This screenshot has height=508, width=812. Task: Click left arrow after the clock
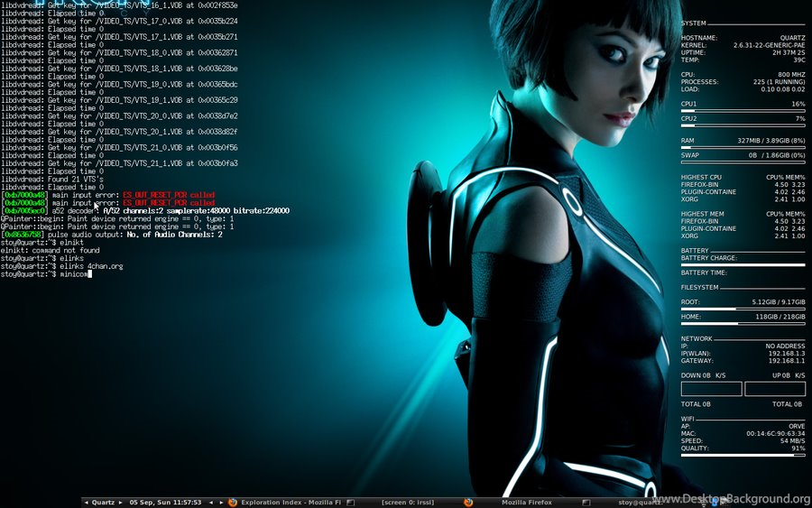click(211, 503)
